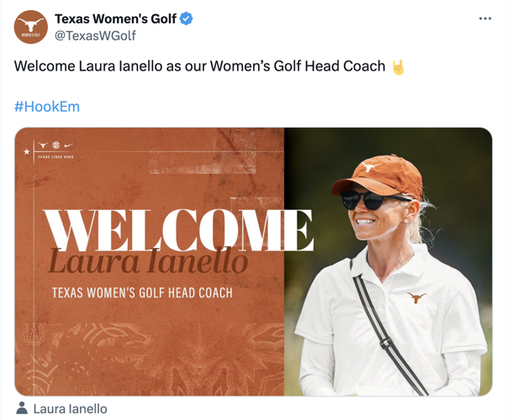Click the tweet text about Women's Golf Head Coach

(x=199, y=66)
